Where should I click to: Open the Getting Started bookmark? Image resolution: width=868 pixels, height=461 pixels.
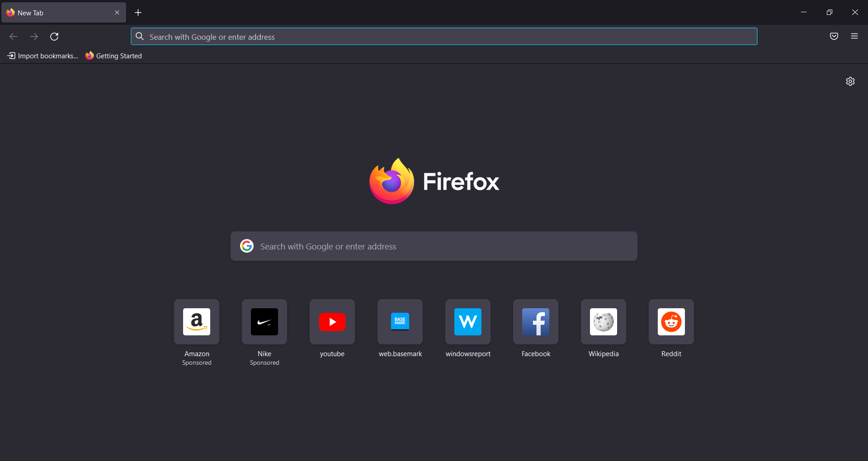tap(113, 56)
